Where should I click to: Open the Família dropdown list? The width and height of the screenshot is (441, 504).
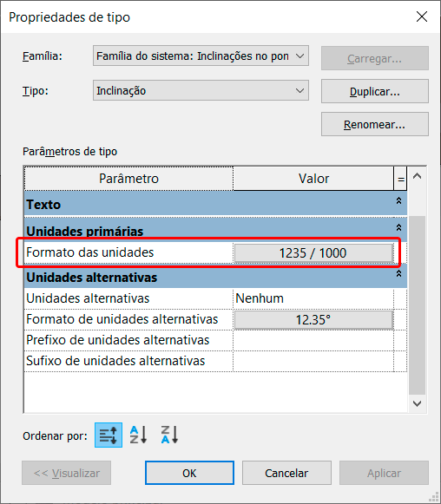tap(201, 56)
